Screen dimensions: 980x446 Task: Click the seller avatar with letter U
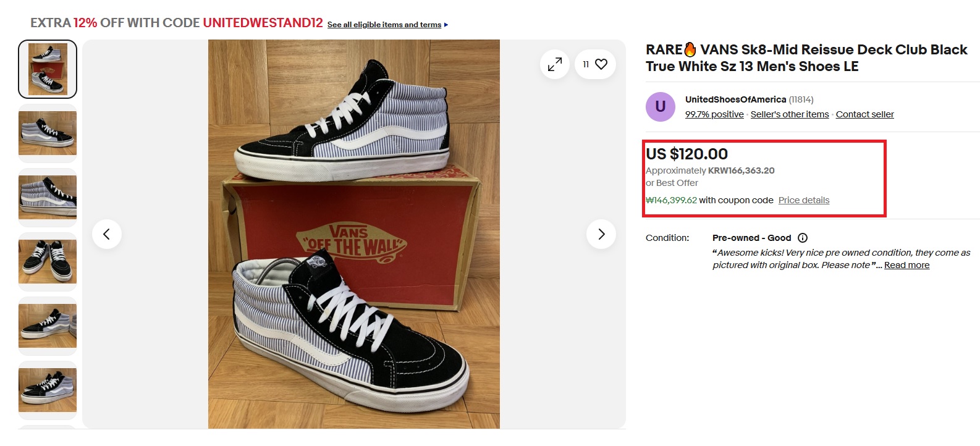click(x=660, y=107)
